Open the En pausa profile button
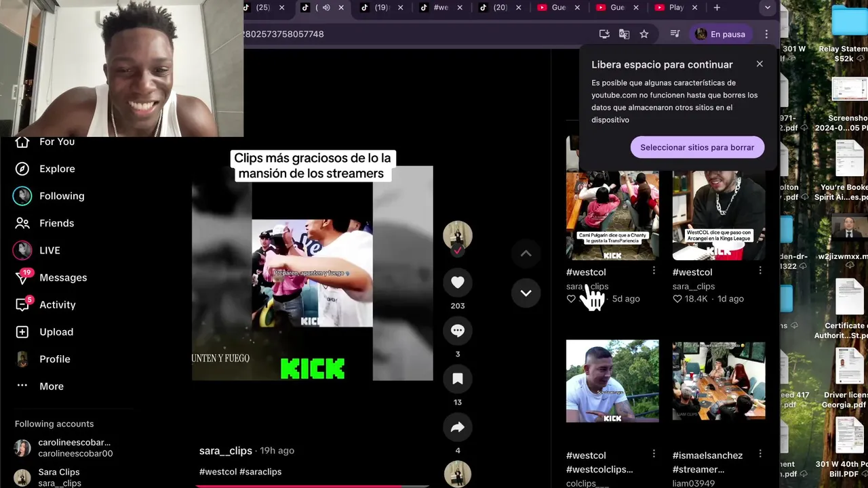Viewport: 868px width, 488px height. pos(720,34)
